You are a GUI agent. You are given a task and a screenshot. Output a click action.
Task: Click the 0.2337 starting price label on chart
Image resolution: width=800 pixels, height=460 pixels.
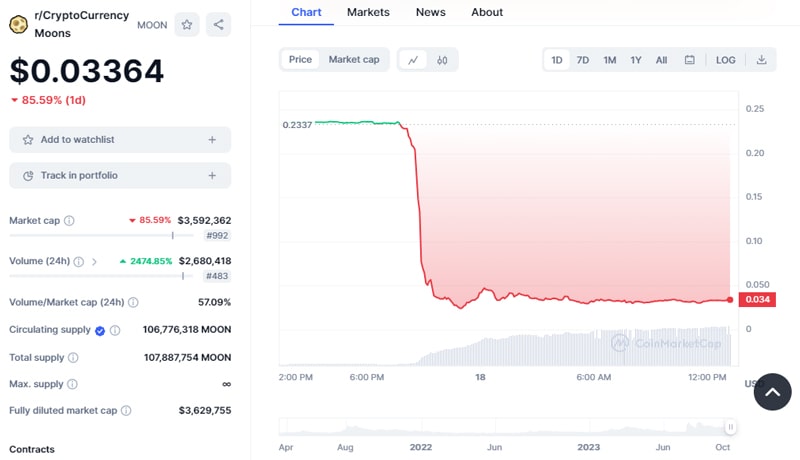point(297,125)
